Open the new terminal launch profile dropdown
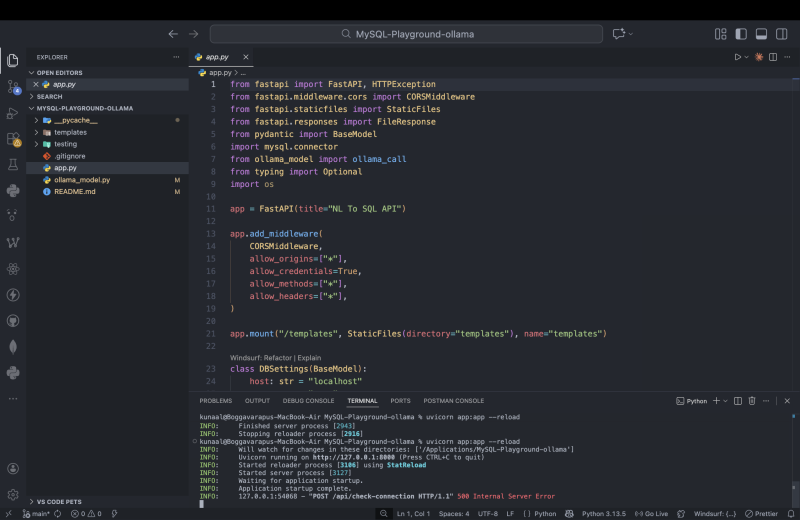The height and width of the screenshot is (520, 800). [727, 401]
